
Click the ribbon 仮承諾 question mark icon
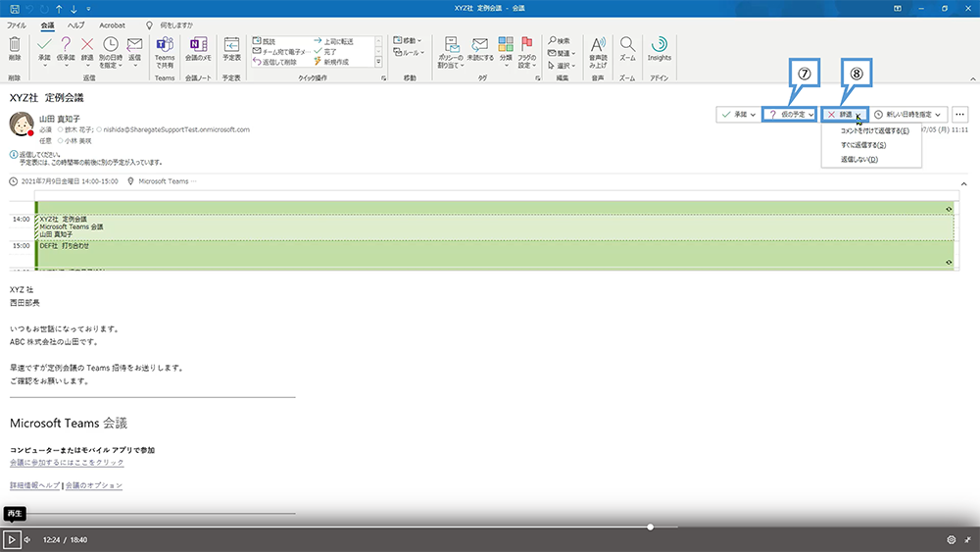click(x=66, y=44)
